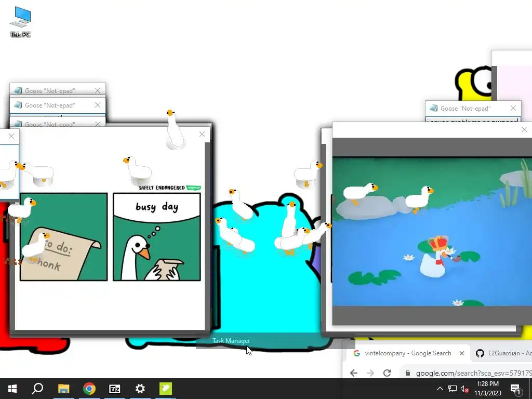532x399 pixels.
Task: Reload the Chrome page
Action: pos(387,373)
